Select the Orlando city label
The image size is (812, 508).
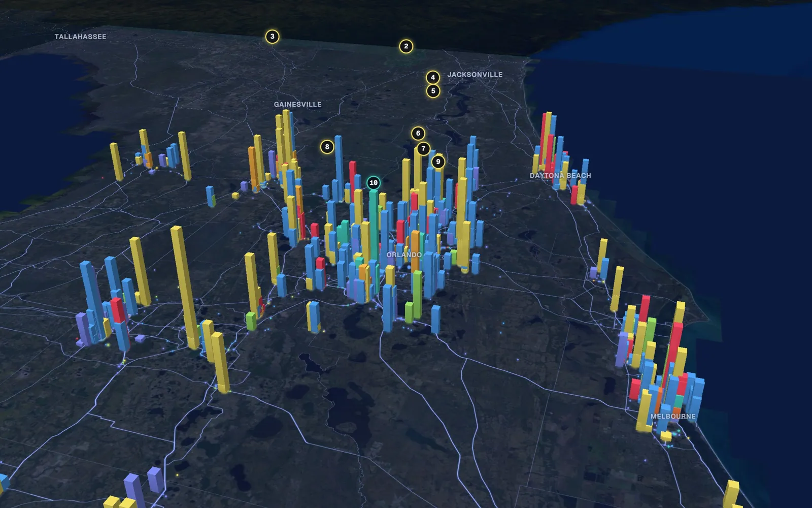pyautogui.click(x=404, y=255)
